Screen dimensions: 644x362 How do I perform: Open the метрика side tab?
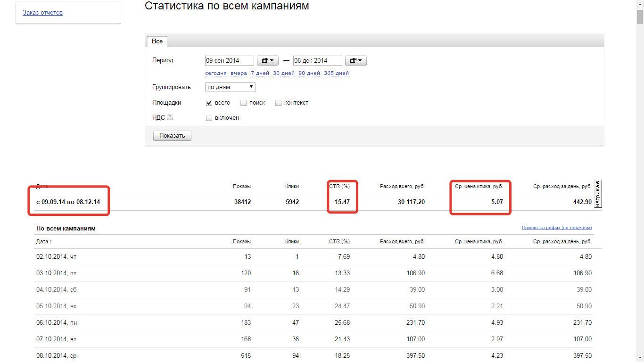[598, 194]
